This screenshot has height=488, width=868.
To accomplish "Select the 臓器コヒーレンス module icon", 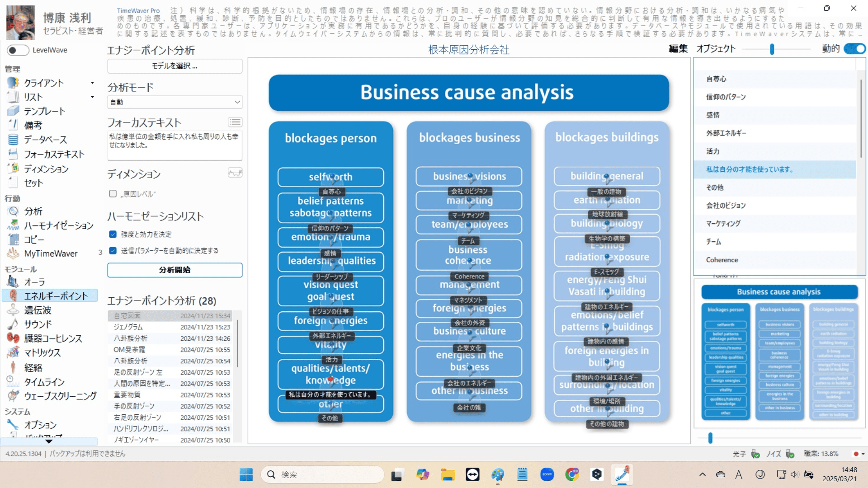I will point(13,338).
